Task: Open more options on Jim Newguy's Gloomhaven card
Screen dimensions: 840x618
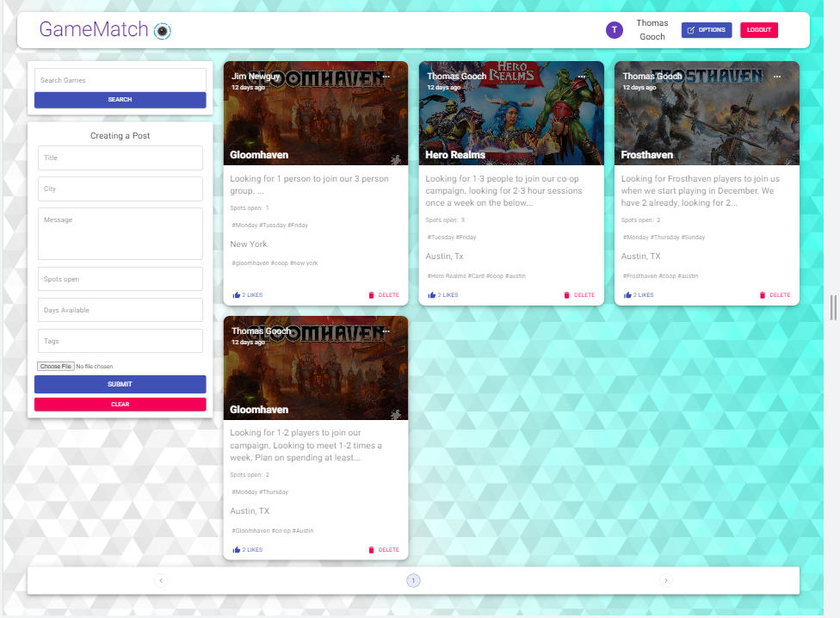Action: click(x=386, y=77)
